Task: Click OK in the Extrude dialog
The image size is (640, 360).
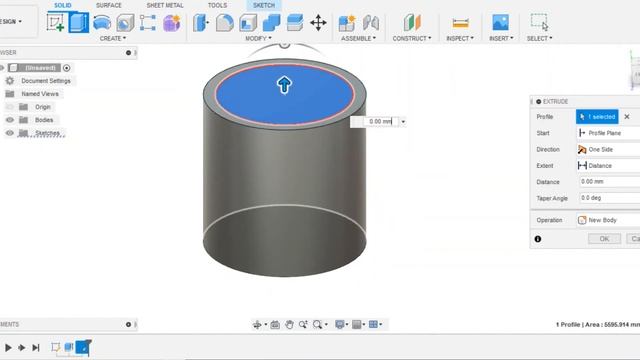Action: tap(604, 239)
